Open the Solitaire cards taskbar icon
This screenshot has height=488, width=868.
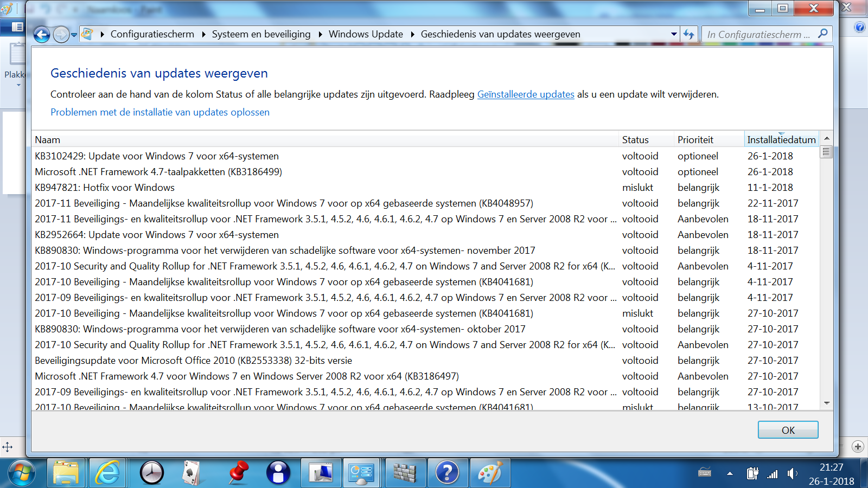click(x=190, y=473)
